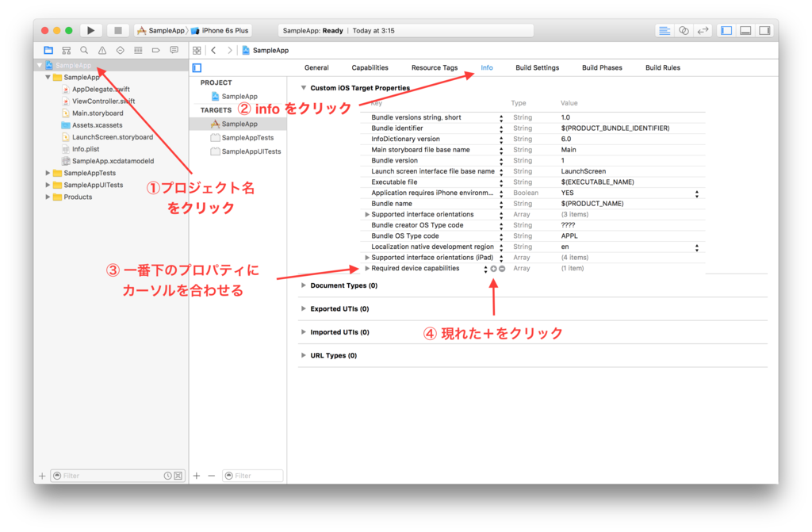The width and height of the screenshot is (812, 532).
Task: Select the SampleApp scheme
Action: click(x=161, y=31)
